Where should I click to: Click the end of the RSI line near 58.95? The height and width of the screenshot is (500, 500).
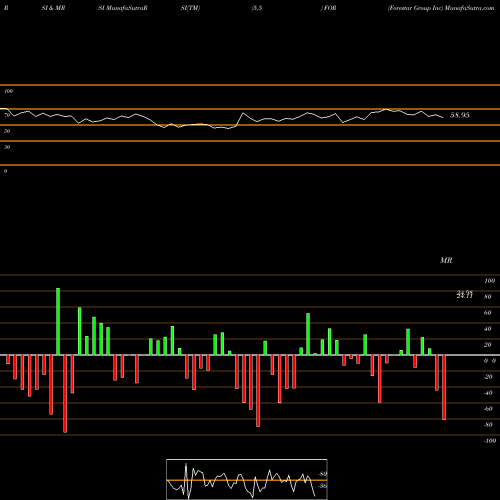tap(443, 117)
